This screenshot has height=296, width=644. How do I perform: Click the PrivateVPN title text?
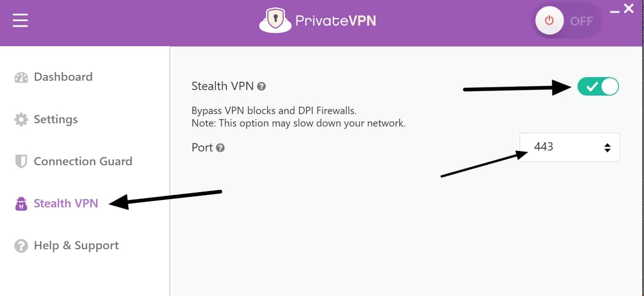point(335,21)
